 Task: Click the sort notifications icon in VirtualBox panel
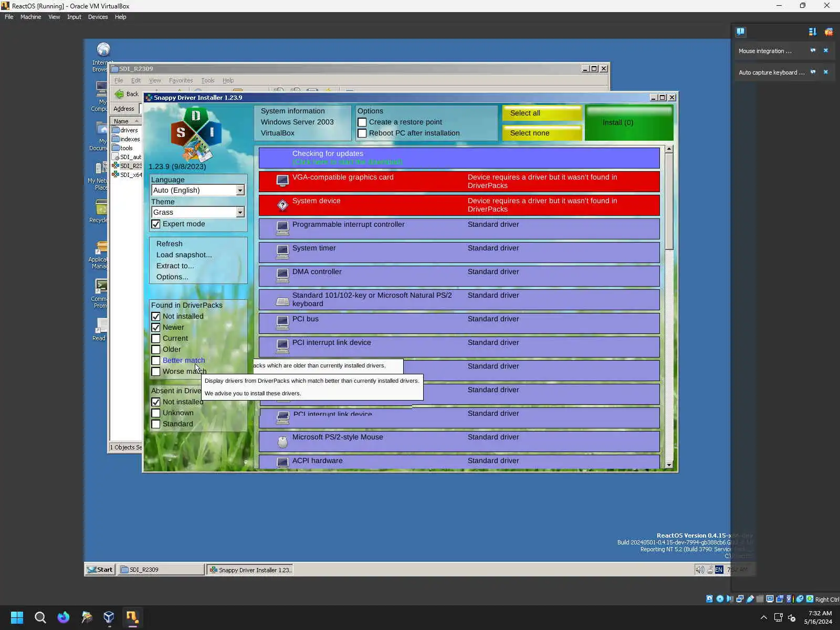click(x=813, y=31)
